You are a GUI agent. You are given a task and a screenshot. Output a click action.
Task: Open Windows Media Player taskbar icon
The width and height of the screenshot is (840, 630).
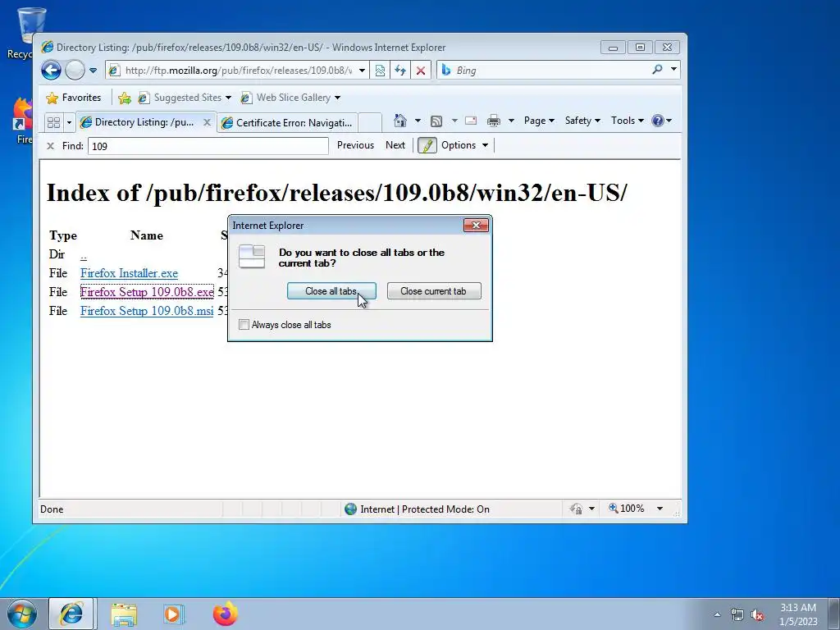pyautogui.click(x=174, y=614)
